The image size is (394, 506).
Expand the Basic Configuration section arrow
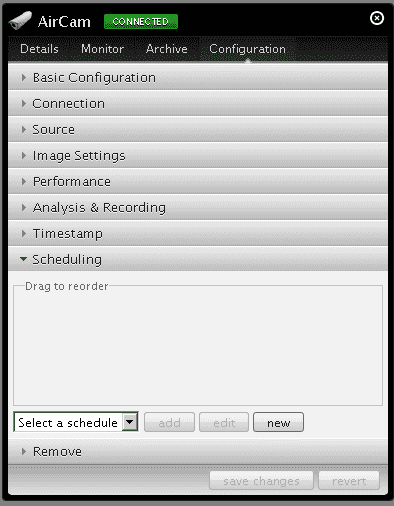23,78
